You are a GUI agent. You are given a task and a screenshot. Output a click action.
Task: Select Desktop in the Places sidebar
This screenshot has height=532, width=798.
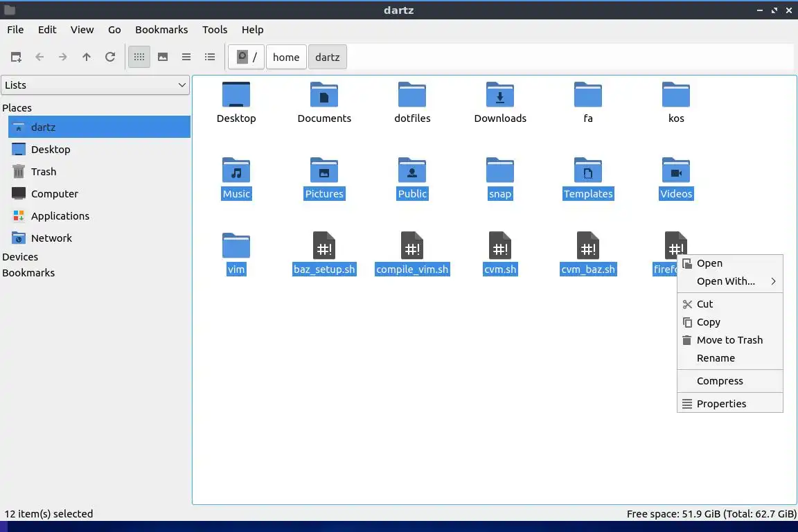coord(99,149)
